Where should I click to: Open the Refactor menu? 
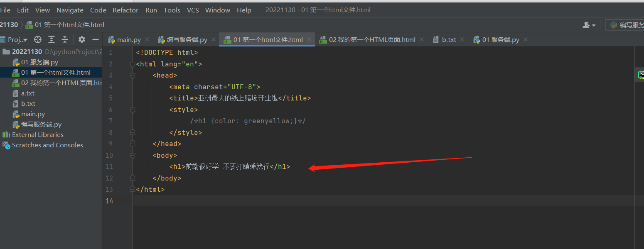126,10
